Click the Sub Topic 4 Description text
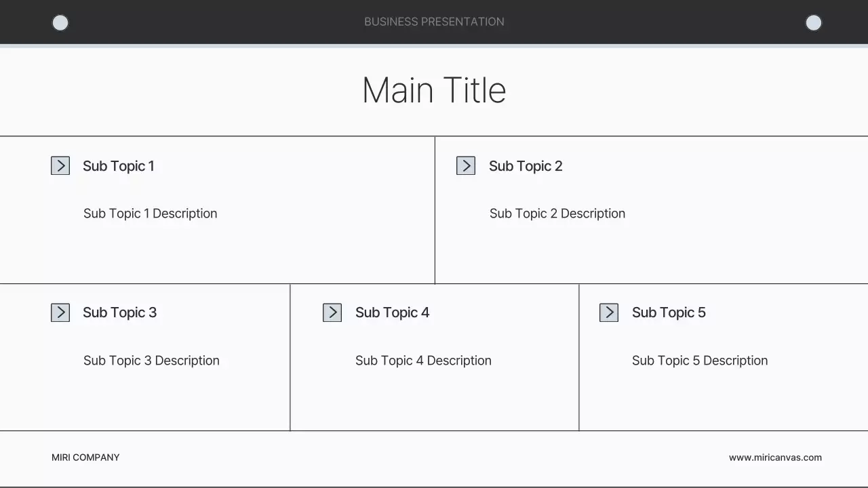 point(423,361)
